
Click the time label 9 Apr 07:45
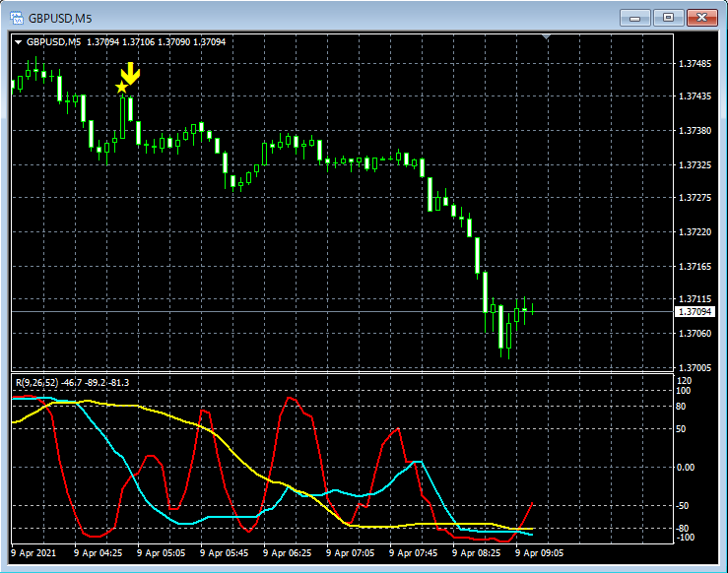point(413,553)
